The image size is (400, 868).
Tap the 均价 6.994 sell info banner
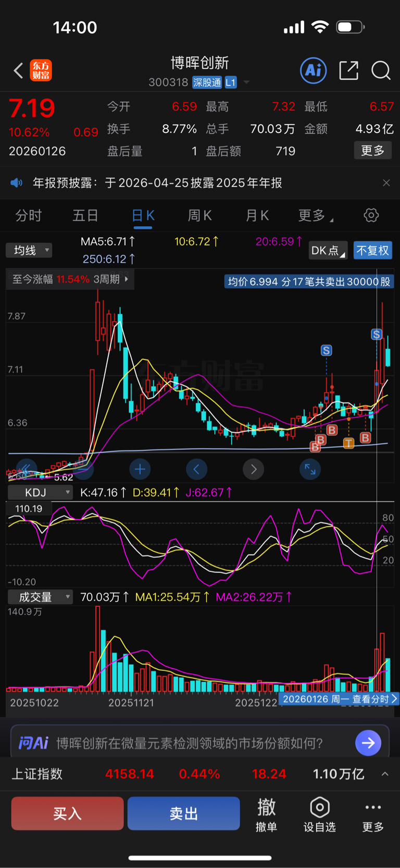tap(309, 282)
